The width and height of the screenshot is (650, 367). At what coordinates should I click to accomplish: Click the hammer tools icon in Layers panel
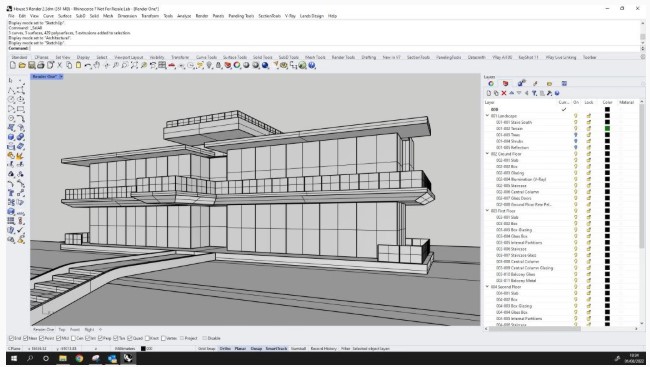[x=549, y=93]
